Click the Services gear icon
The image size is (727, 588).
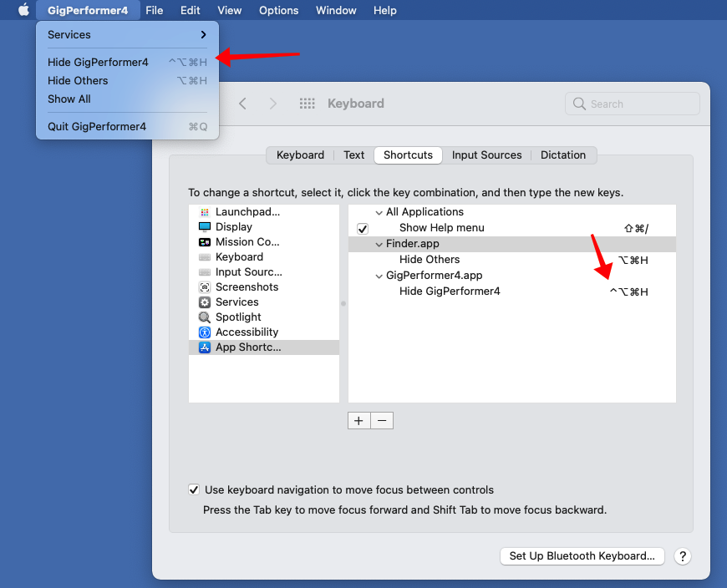pyautogui.click(x=205, y=302)
